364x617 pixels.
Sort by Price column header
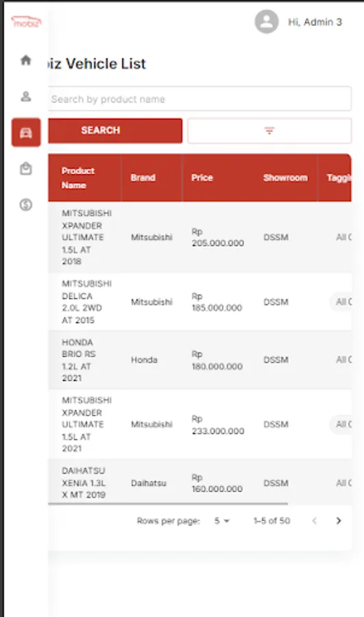[202, 178]
